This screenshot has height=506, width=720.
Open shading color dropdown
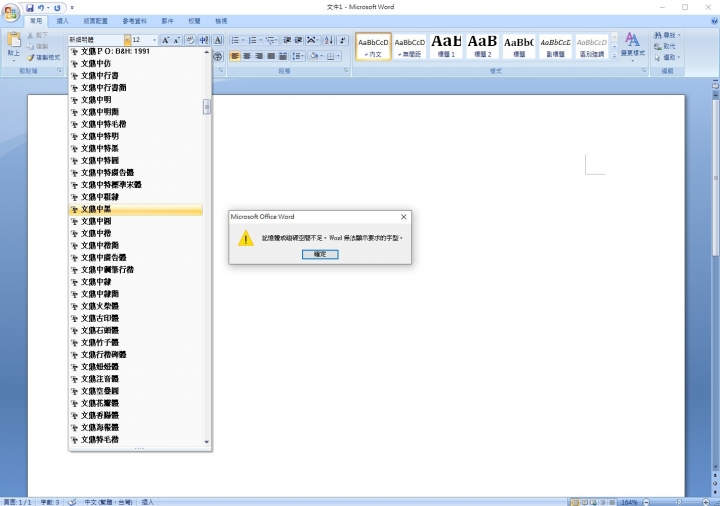[x=321, y=56]
